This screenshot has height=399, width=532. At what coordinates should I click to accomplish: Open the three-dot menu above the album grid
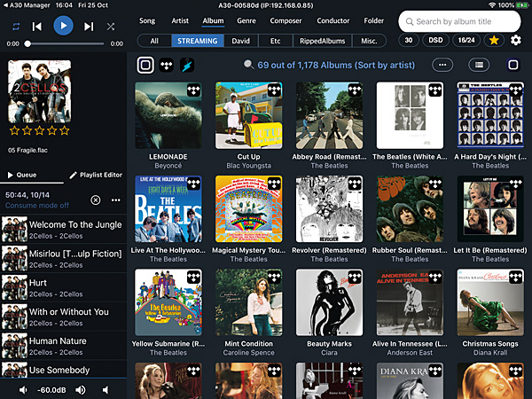click(442, 65)
